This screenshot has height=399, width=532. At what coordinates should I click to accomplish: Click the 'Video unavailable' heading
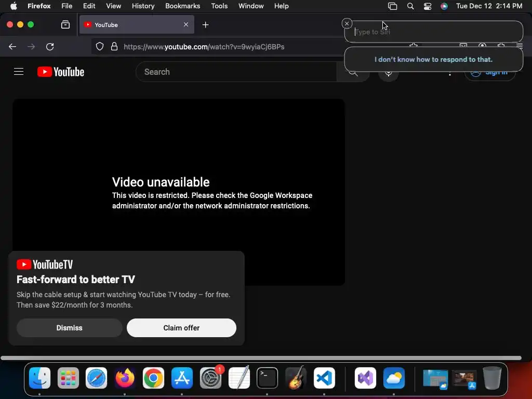coord(161,182)
